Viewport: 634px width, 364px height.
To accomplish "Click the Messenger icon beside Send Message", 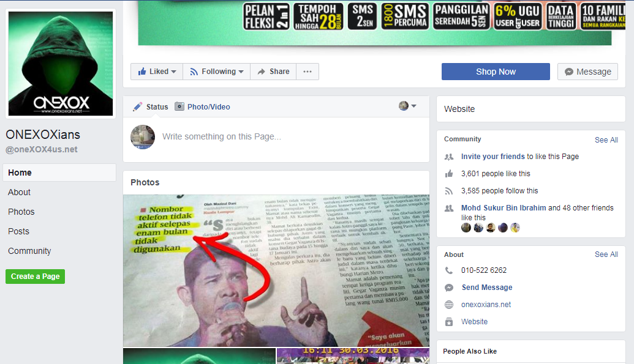I will 449,288.
